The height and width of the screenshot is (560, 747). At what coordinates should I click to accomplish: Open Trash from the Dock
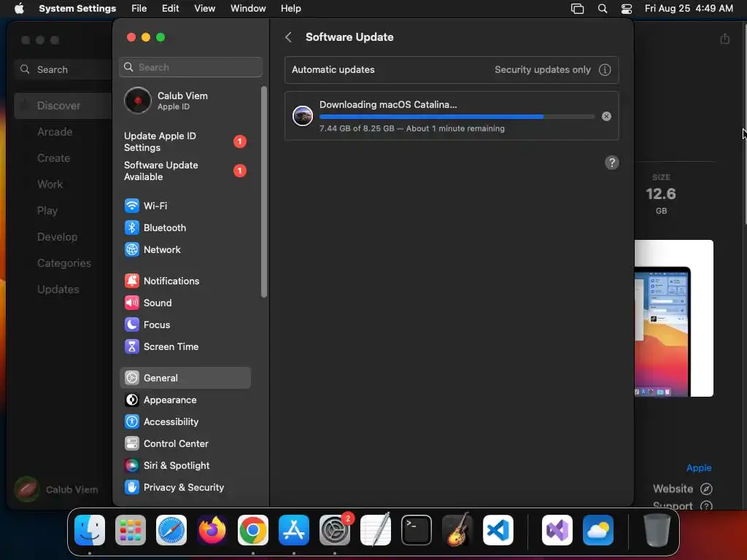click(657, 530)
